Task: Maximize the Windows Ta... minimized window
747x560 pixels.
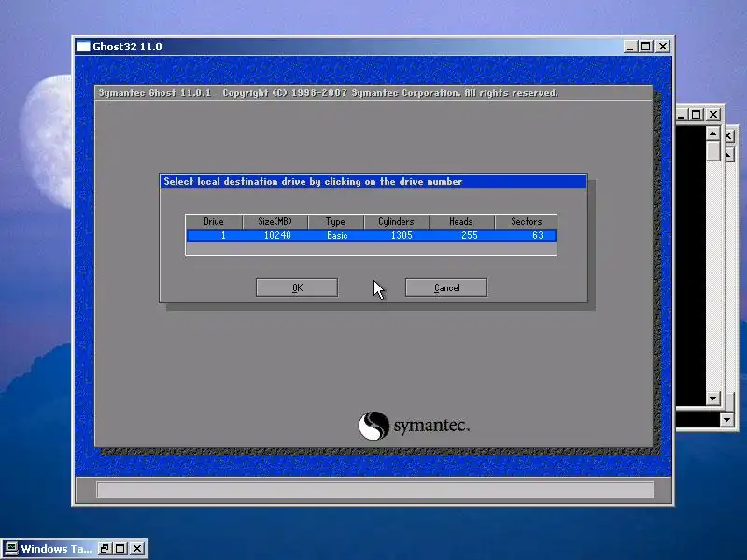Action: (x=120, y=549)
